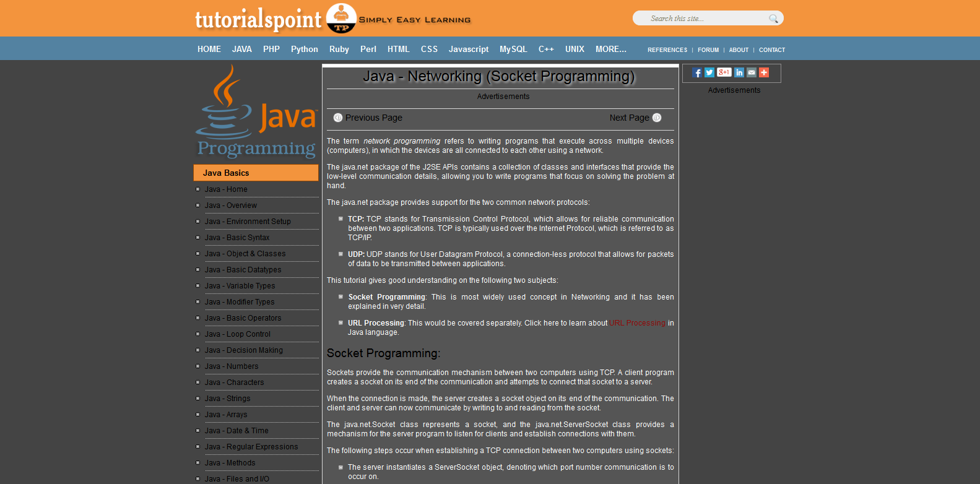Expand the MORE... menu

click(611, 49)
